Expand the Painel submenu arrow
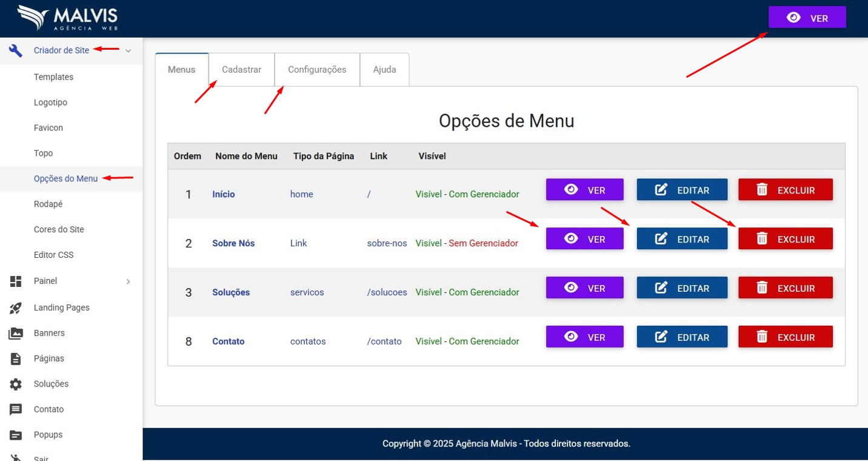868x461 pixels. point(128,281)
